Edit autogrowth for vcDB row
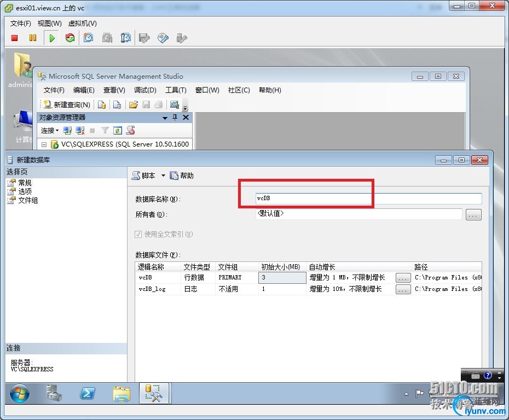Image resolution: width=509 pixels, height=420 pixels. pos(403,278)
